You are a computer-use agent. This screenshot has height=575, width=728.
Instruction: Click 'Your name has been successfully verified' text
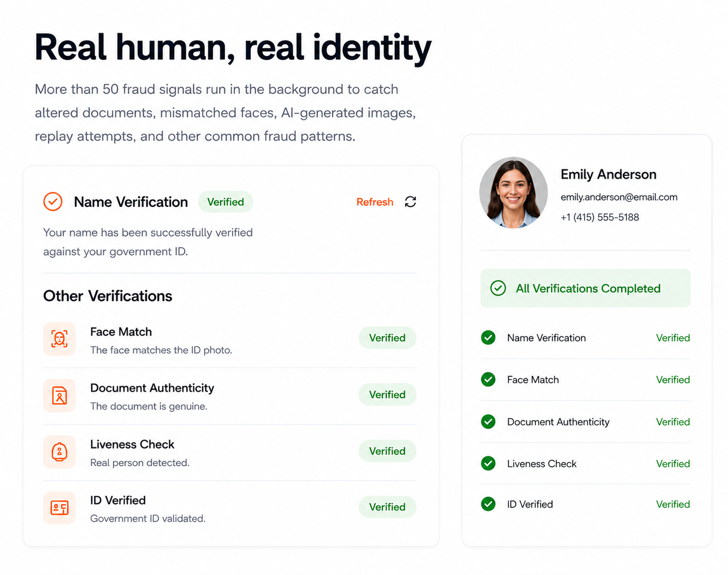click(148, 233)
